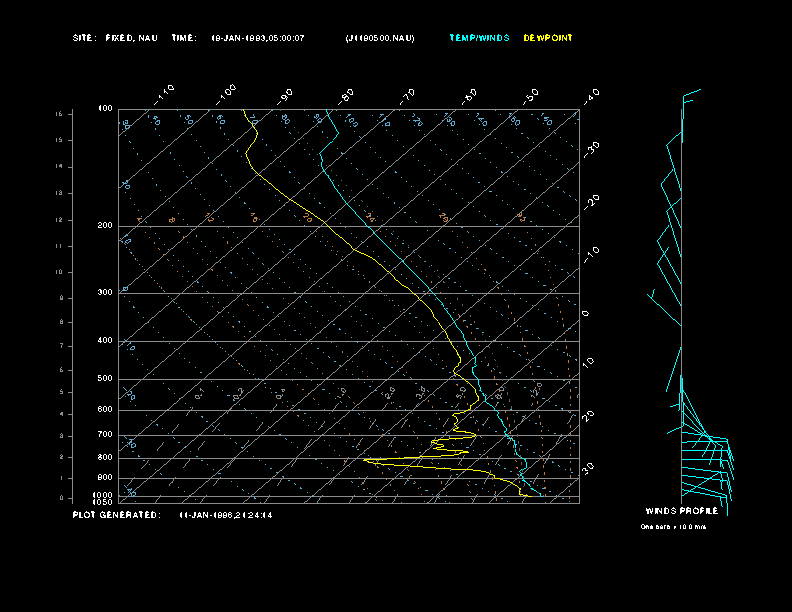This screenshot has height=612, width=792.
Task: Click the 9 km height axis label
Action: tap(61, 298)
